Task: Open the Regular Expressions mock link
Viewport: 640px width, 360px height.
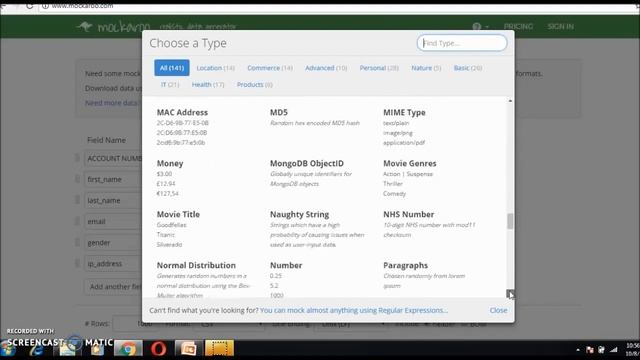Action: 353,310
